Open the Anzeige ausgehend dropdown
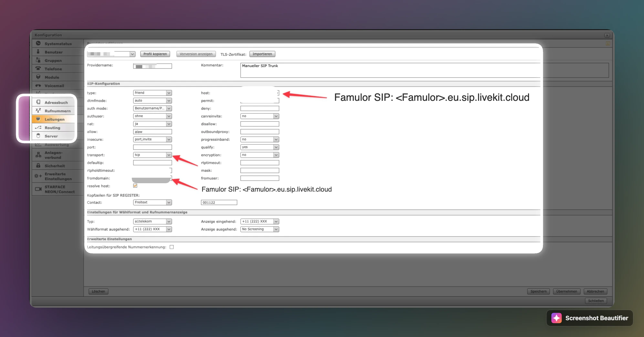Image resolution: width=644 pixels, height=337 pixels. [260, 229]
